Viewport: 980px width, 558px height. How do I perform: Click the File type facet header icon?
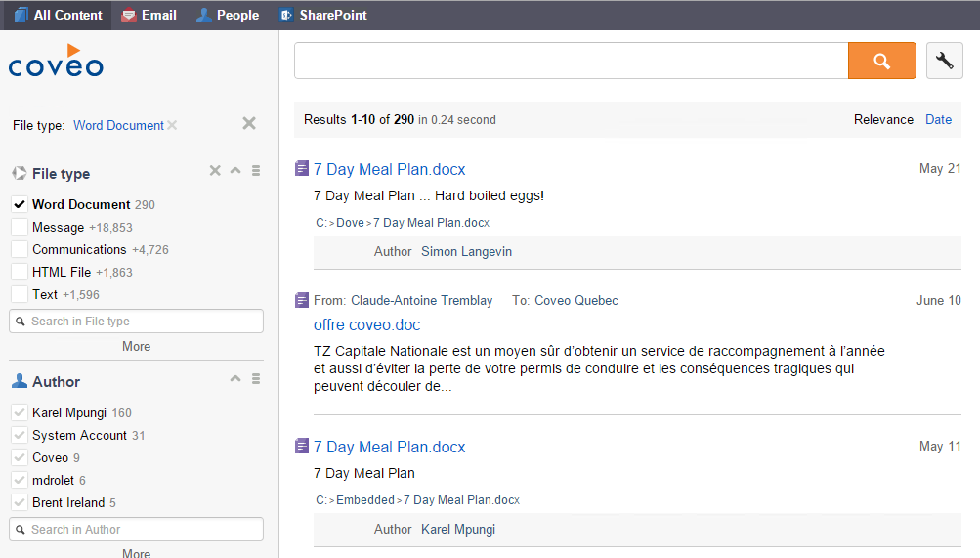tap(20, 174)
